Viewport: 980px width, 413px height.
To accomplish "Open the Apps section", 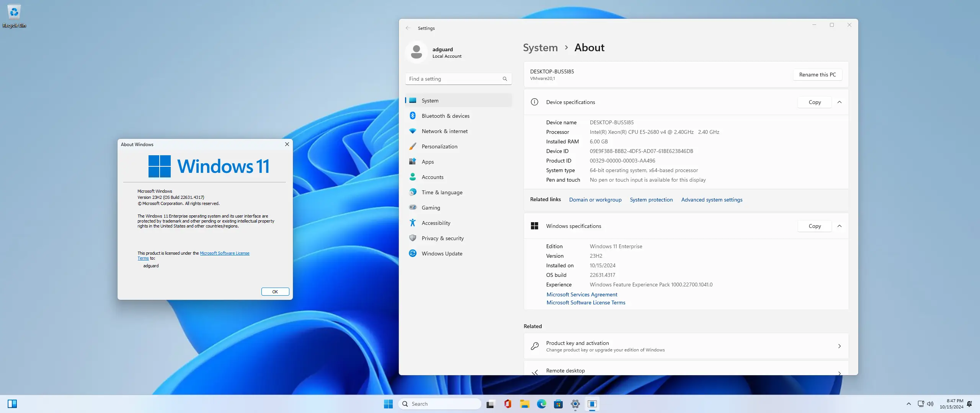I will (427, 161).
